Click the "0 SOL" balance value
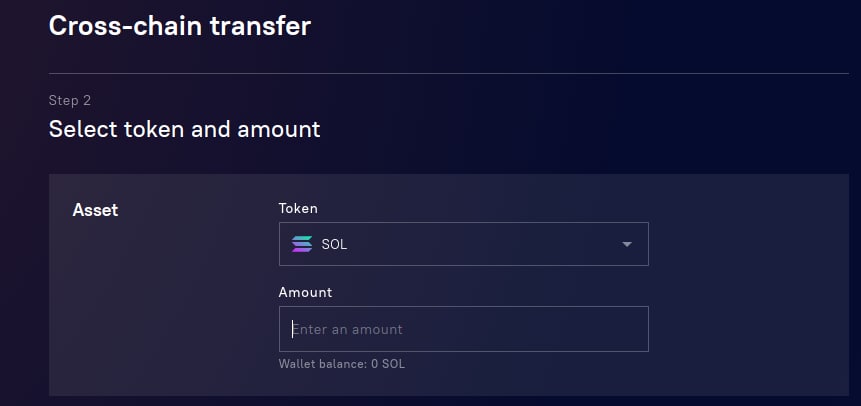Image resolution: width=861 pixels, height=406 pixels. tap(388, 364)
